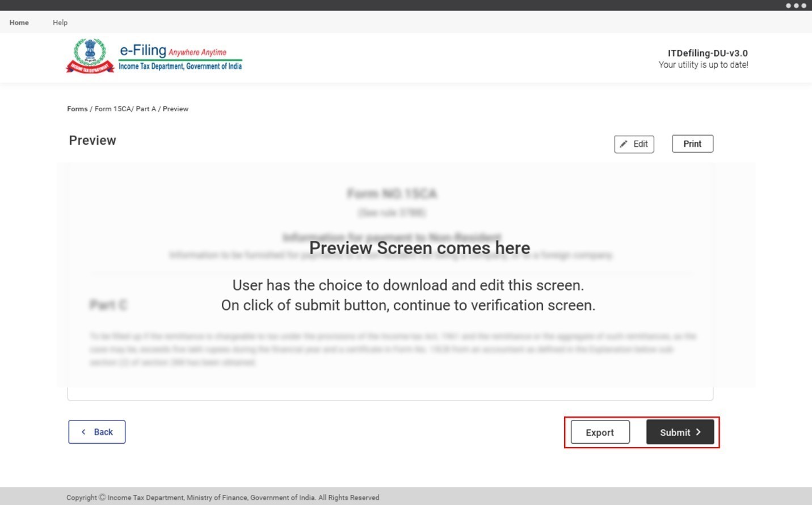The image size is (812, 505).
Task: Click the Income Tax Department emblem logo
Action: click(90, 56)
